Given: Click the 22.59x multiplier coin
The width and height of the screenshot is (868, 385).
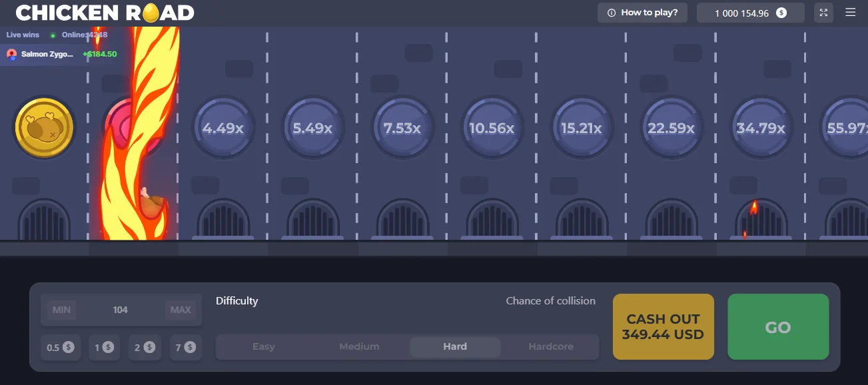Looking at the screenshot, I should (x=671, y=128).
